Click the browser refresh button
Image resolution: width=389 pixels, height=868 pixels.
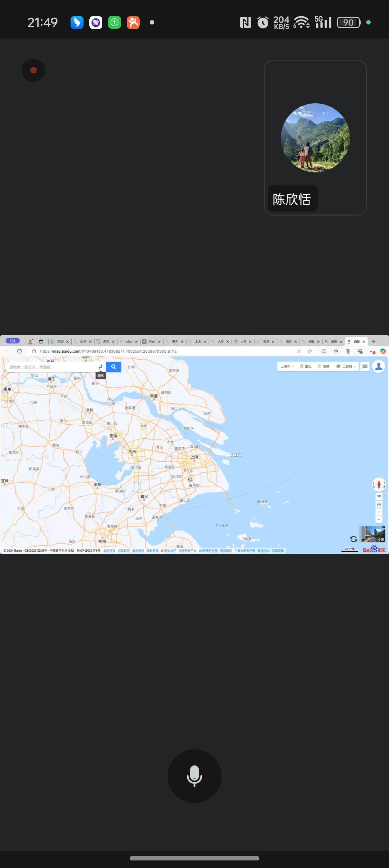(x=19, y=351)
